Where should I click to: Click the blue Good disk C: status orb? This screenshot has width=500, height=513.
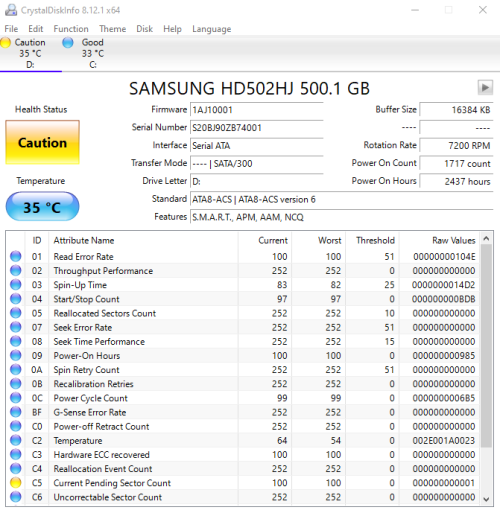click(68, 43)
